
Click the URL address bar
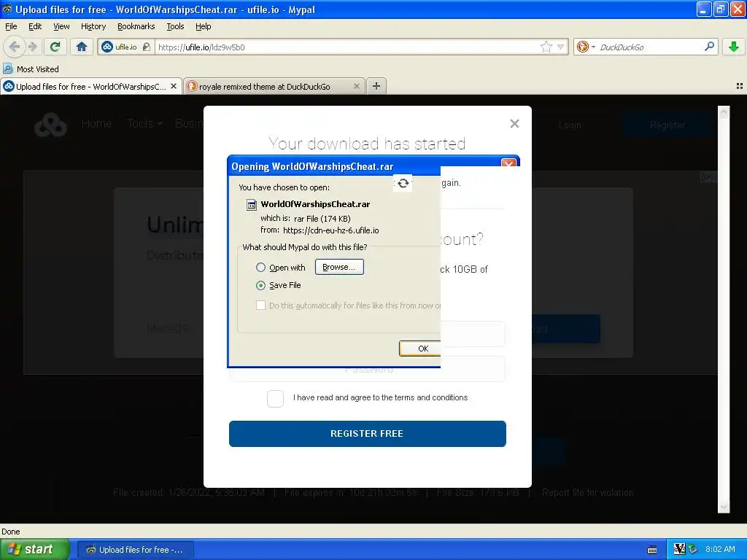click(x=348, y=47)
